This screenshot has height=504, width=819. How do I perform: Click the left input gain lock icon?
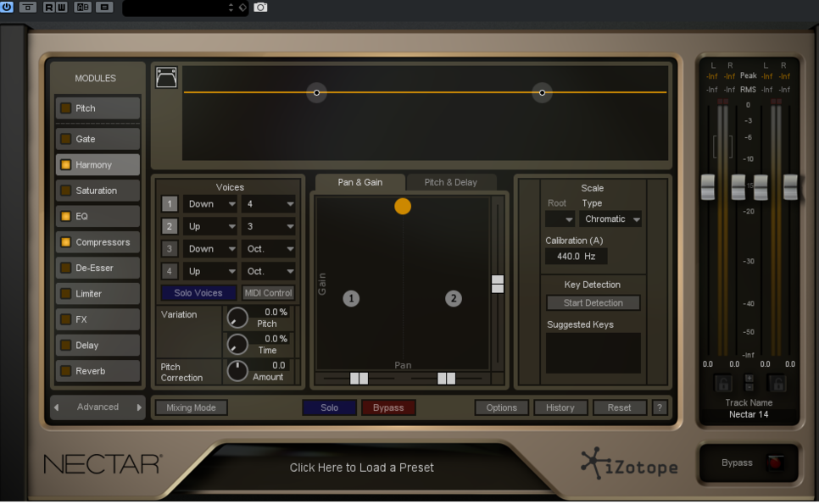[723, 384]
